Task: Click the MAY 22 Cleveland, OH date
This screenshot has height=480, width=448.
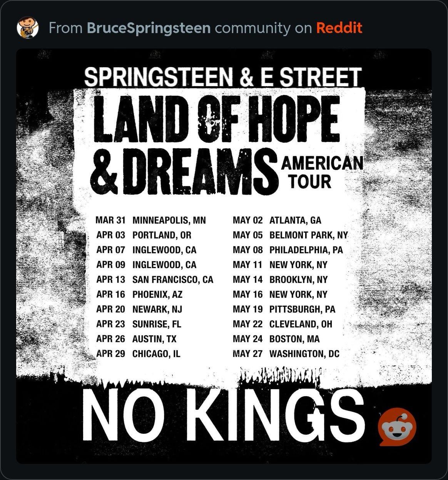Action: coord(282,324)
